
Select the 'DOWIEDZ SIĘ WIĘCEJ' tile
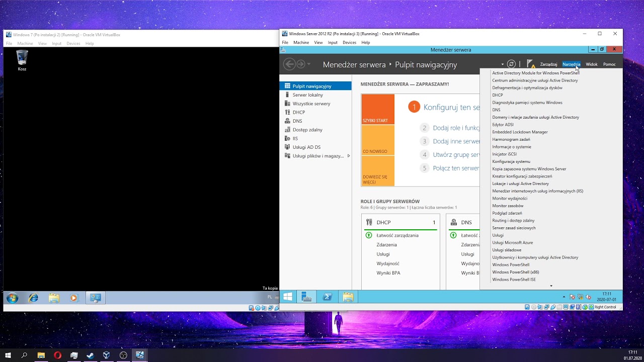[x=378, y=171]
